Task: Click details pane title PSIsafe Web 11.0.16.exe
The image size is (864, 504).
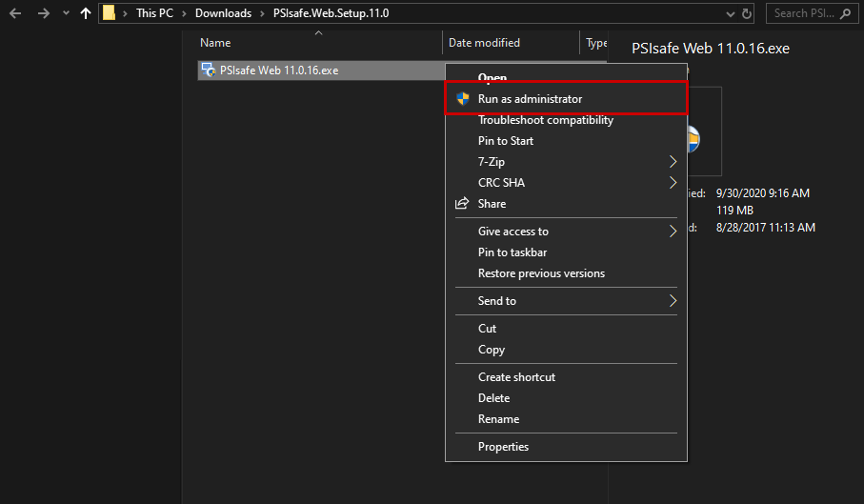Action: pos(711,49)
